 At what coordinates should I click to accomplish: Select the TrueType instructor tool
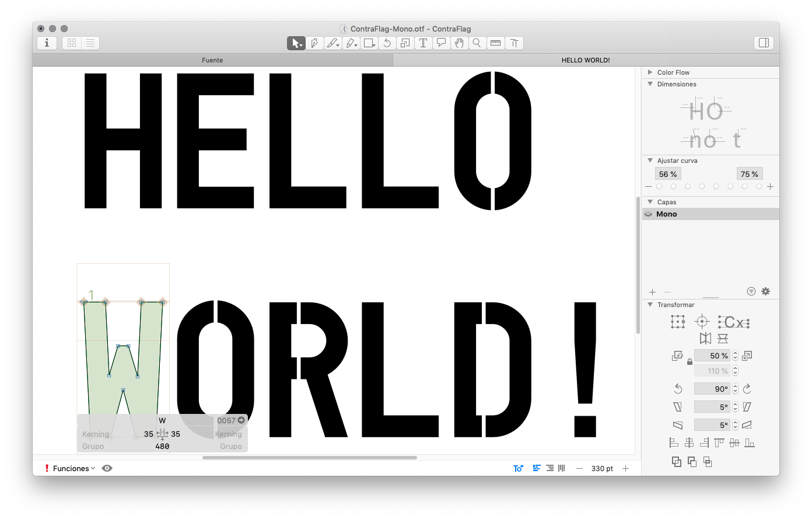click(x=514, y=43)
